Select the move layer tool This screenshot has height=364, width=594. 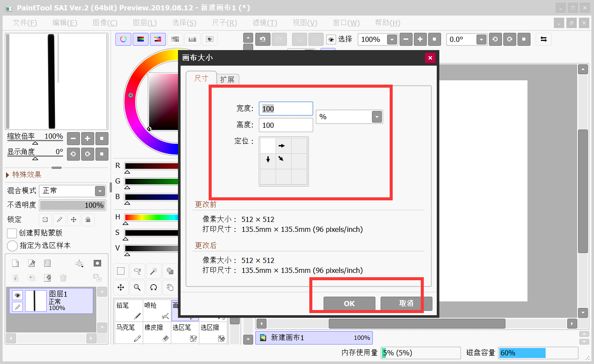coord(121,287)
